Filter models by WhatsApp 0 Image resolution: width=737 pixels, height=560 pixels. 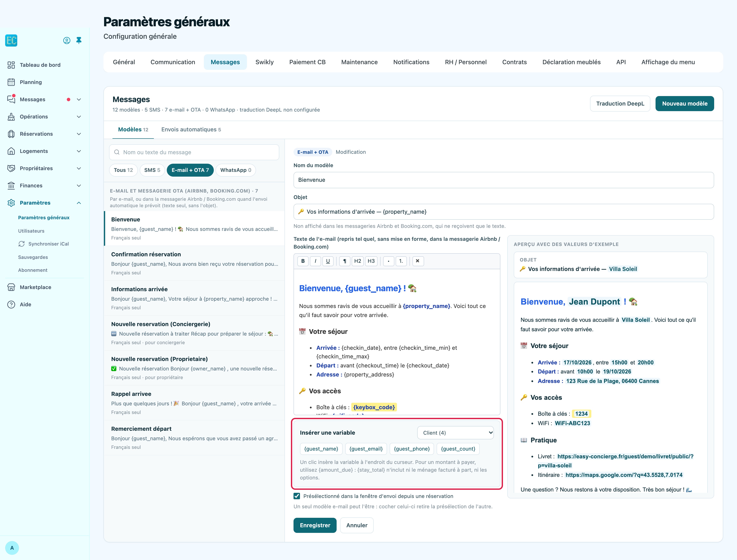click(236, 170)
